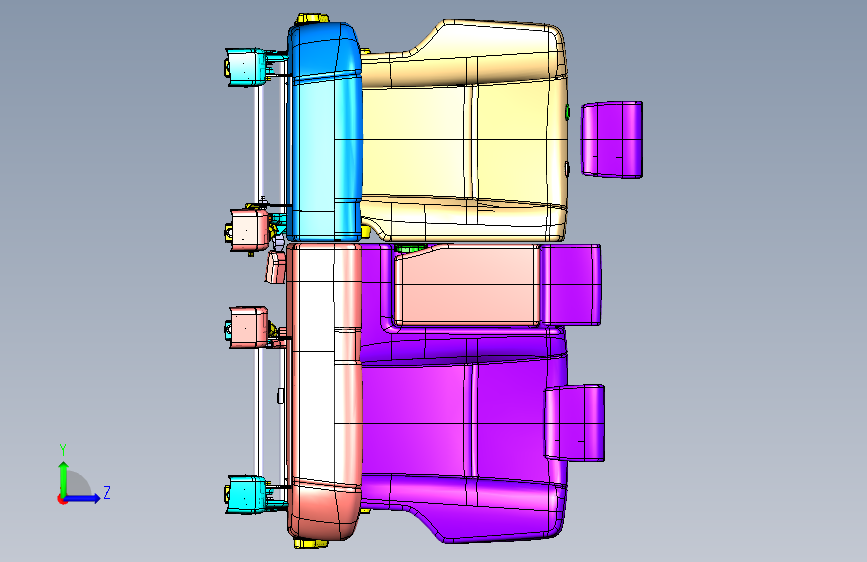Screen dimensions: 867x562
Task: Select the pink center armrest panel
Action: [466, 285]
